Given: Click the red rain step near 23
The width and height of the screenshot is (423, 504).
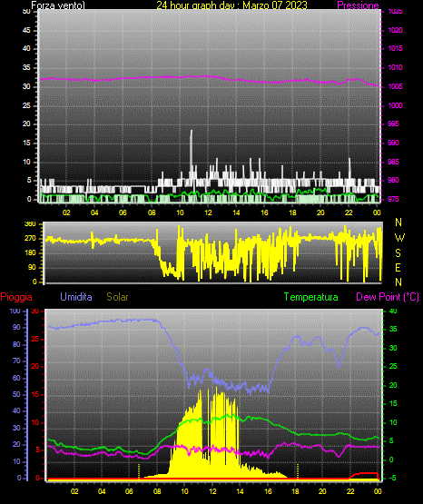Looking at the screenshot, I should 365,475.
